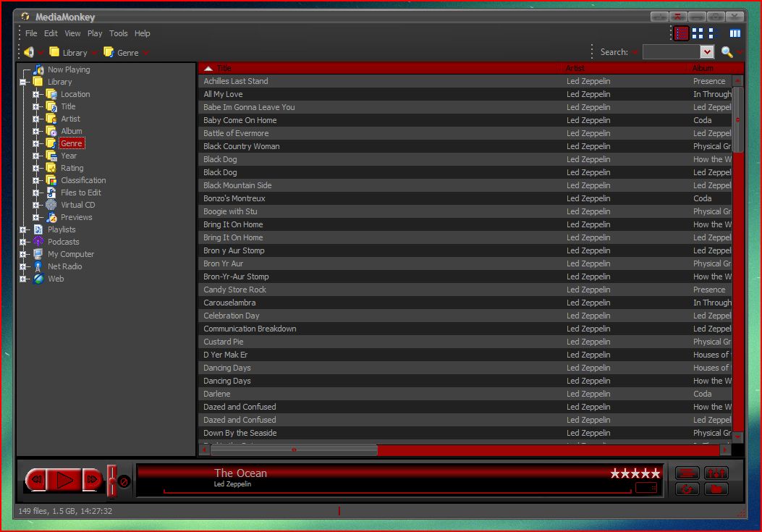Show the column browser view icon
This screenshot has width=762, height=532.
tap(735, 33)
